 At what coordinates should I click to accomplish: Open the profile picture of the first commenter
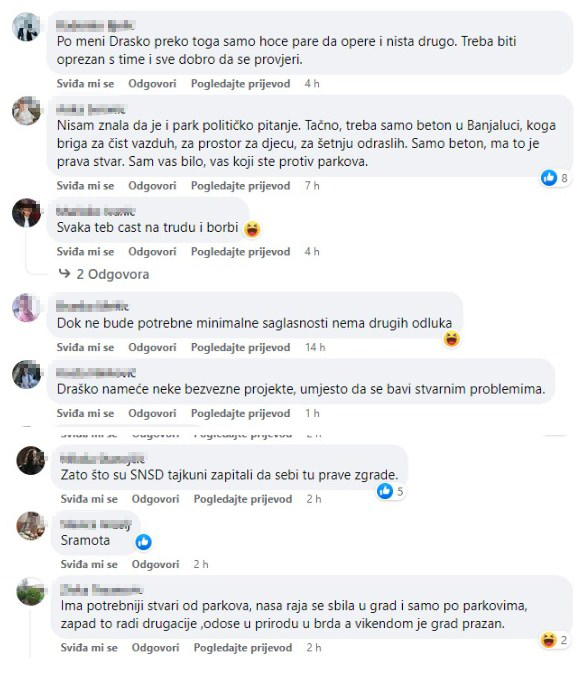tap(27, 27)
